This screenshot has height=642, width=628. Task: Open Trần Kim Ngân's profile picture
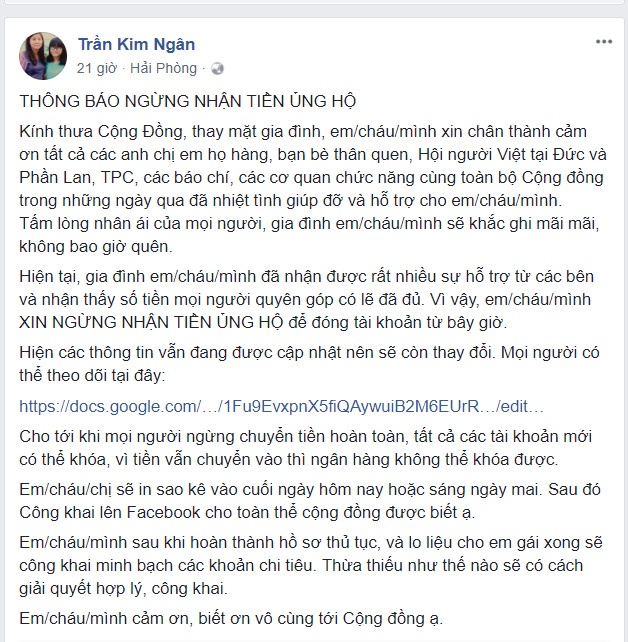(43, 56)
